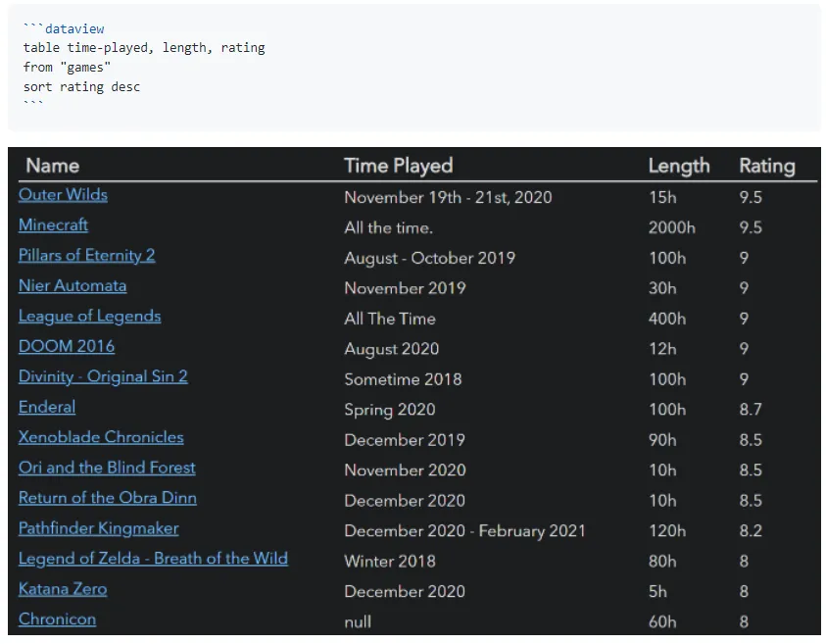This screenshot has width=826, height=644.
Task: Select the Length column header
Action: pyautogui.click(x=678, y=166)
